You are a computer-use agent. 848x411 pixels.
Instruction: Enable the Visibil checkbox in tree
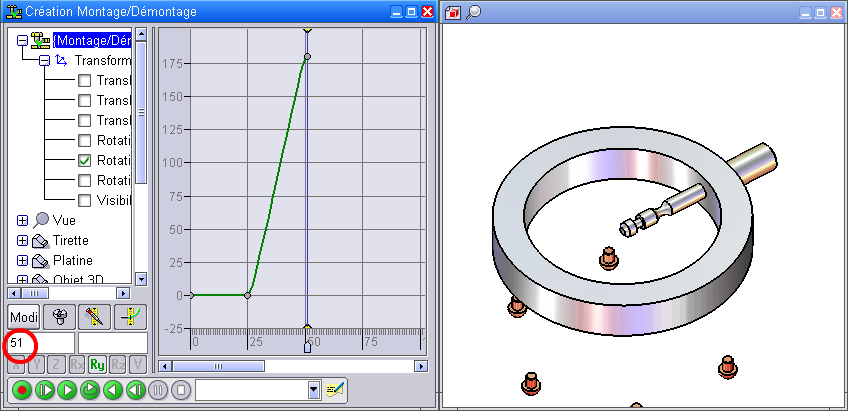tap(85, 200)
